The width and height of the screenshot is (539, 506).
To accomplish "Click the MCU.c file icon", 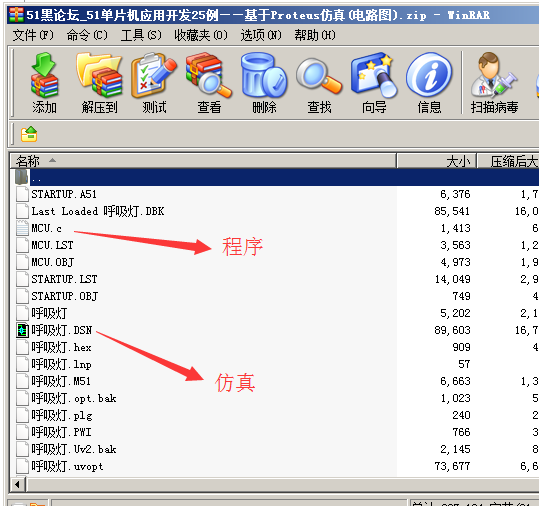I will click(x=22, y=228).
